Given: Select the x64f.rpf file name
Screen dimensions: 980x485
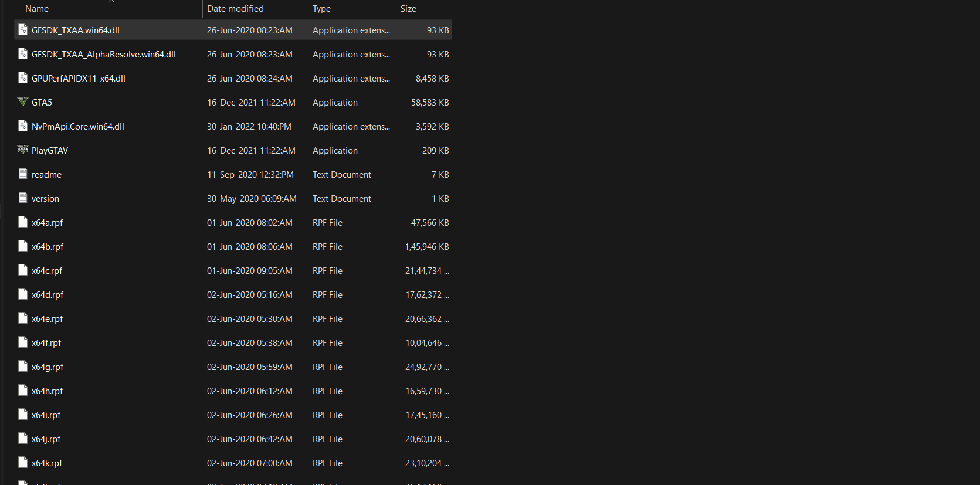Looking at the screenshot, I should point(46,343).
